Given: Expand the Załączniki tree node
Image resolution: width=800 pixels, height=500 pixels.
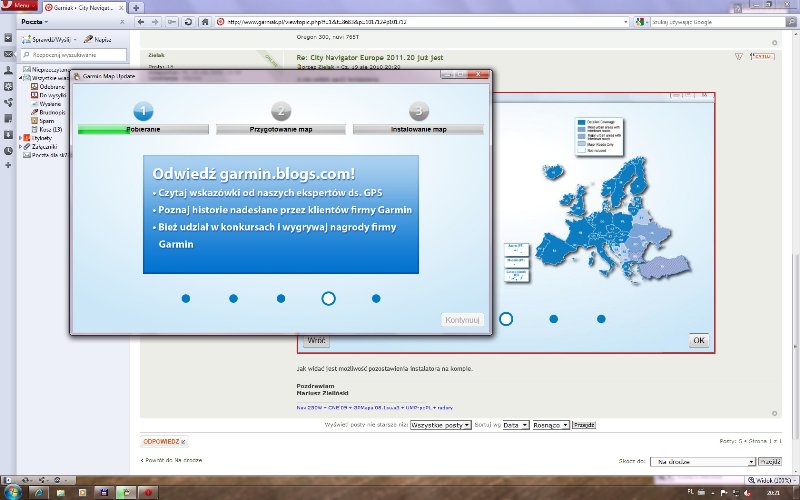Looking at the screenshot, I should (x=21, y=147).
